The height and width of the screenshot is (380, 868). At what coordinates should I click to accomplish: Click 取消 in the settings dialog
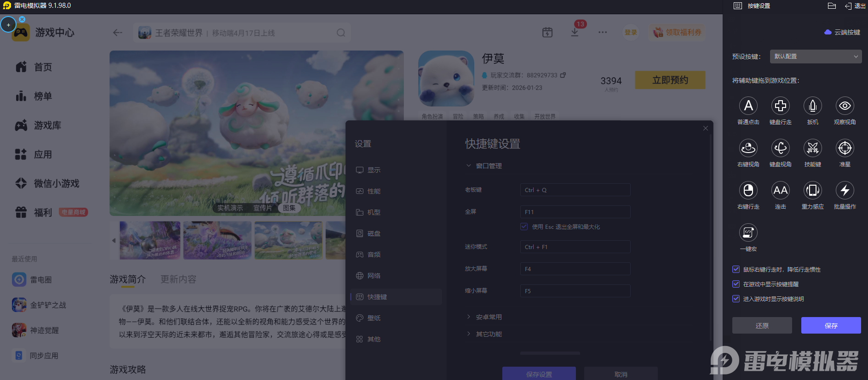coord(621,374)
